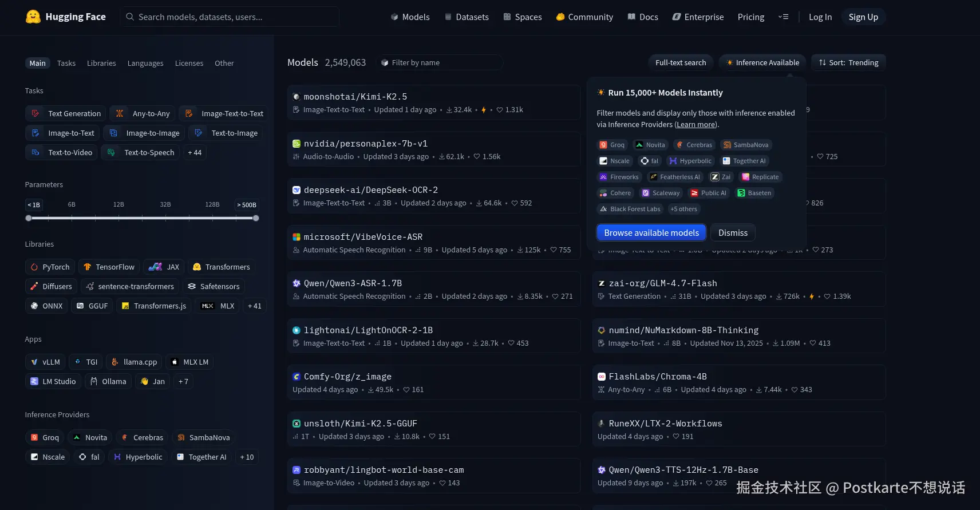Viewport: 980px width, 510px height.
Task: Click the Sign Up button
Action: tap(863, 17)
